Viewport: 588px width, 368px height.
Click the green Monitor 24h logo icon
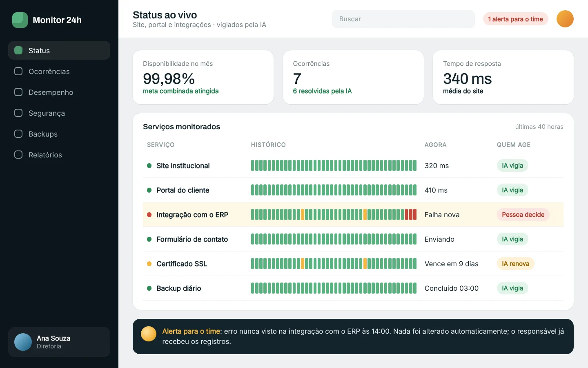point(20,20)
